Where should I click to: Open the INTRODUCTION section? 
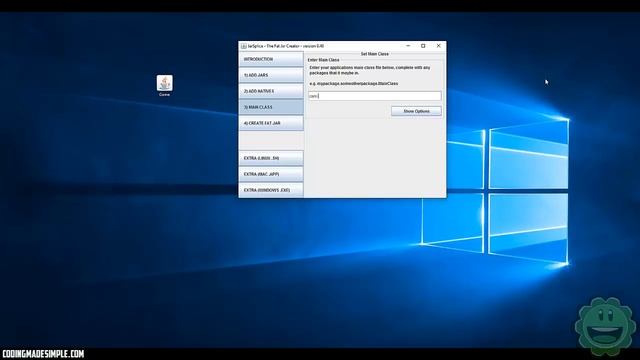pos(271,59)
